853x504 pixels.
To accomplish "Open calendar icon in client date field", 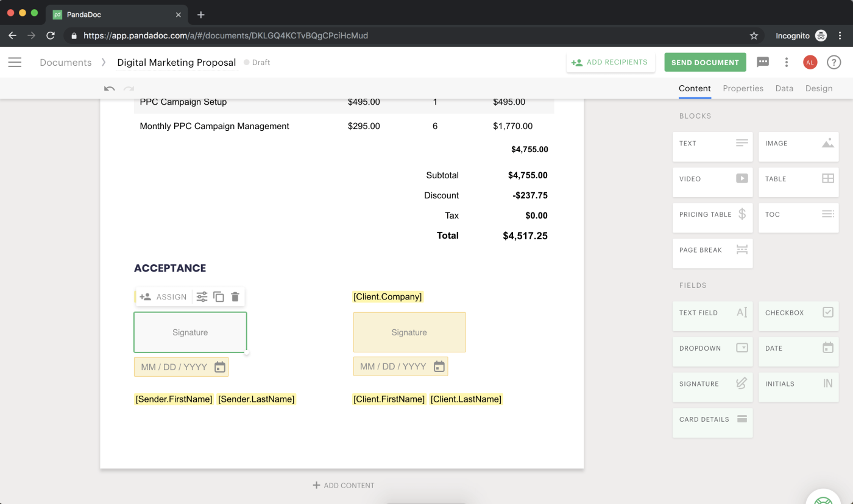I will point(439,366).
